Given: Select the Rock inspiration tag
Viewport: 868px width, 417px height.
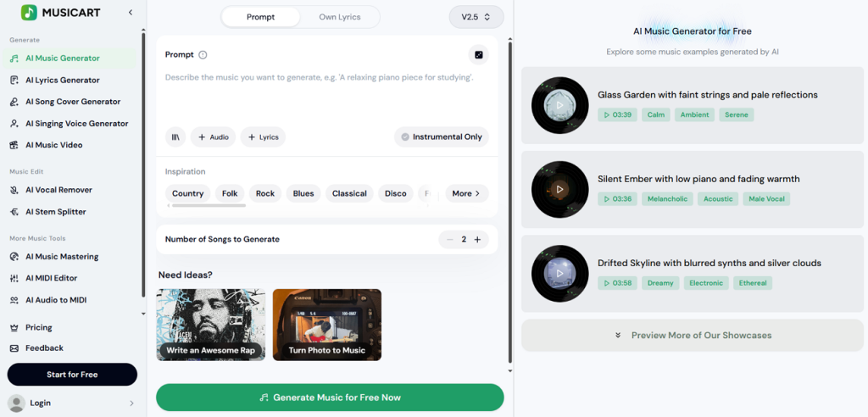Looking at the screenshot, I should click(x=265, y=193).
